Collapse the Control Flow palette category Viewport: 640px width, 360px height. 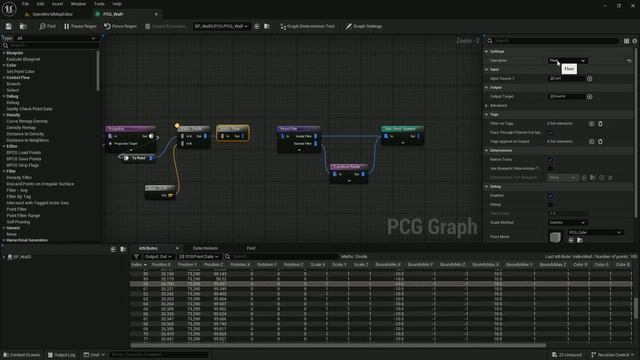(x=4, y=78)
